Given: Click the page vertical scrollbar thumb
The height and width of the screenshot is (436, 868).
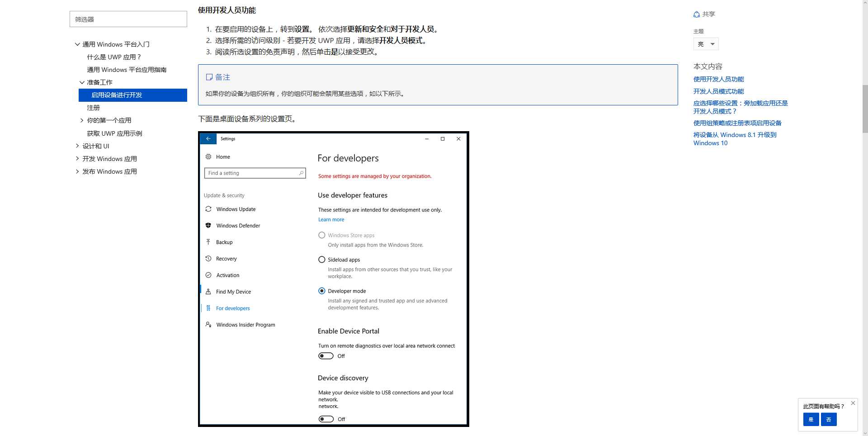Looking at the screenshot, I should (865, 108).
